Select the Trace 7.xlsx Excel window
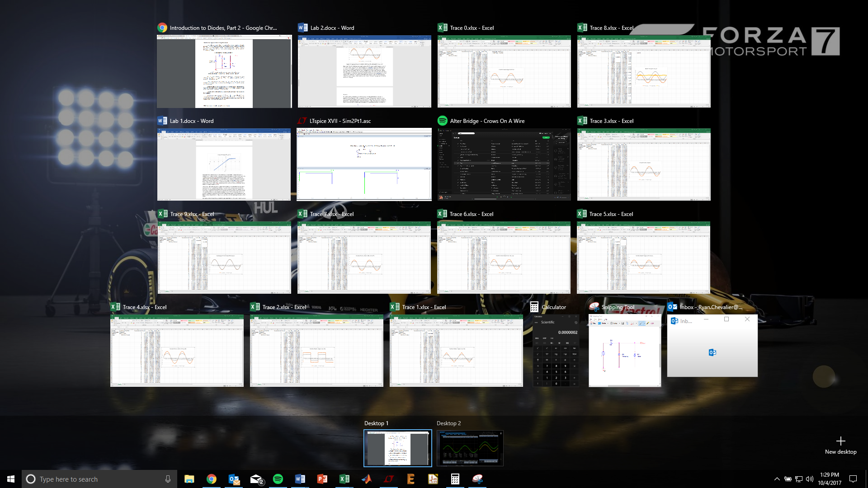Viewport: 868px width, 488px height. [364, 258]
